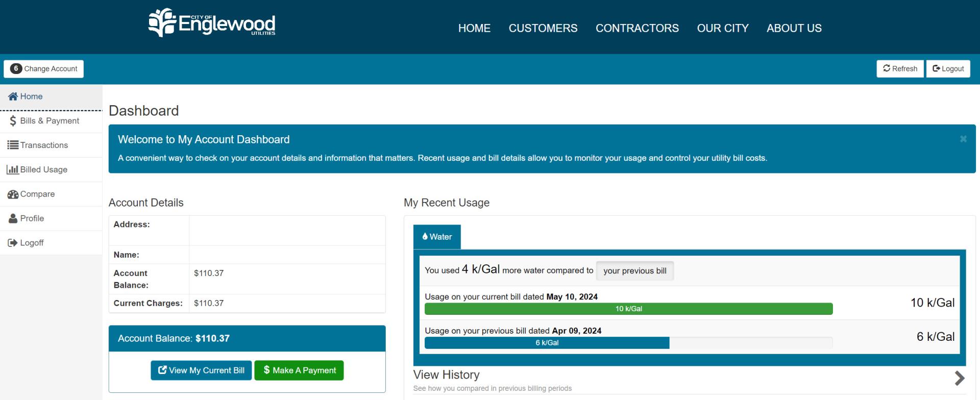Click the City of Englewood Utilities logo
Screen dimensions: 980x400
click(x=212, y=23)
